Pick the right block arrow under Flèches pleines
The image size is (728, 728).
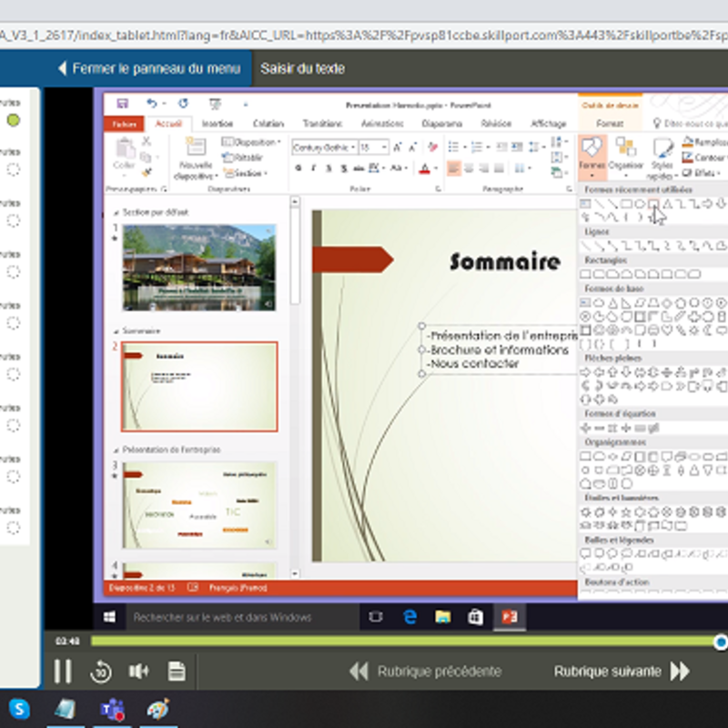(585, 372)
